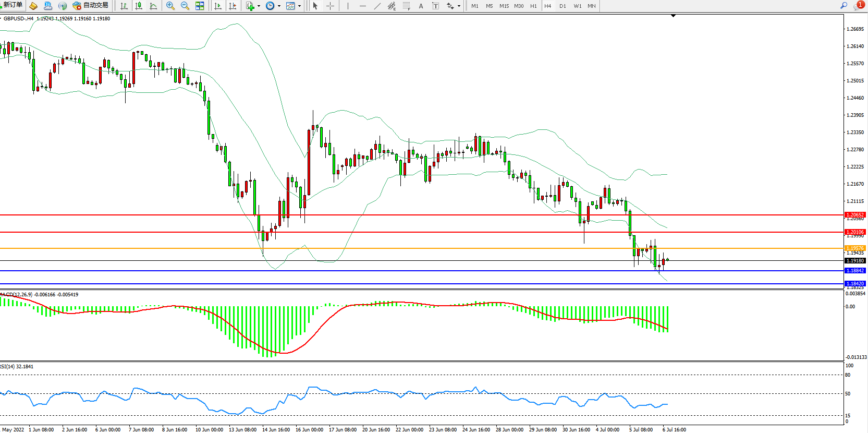Viewport: 868px width, 433px height.
Task: Click the search magnifier icon
Action: (843, 6)
